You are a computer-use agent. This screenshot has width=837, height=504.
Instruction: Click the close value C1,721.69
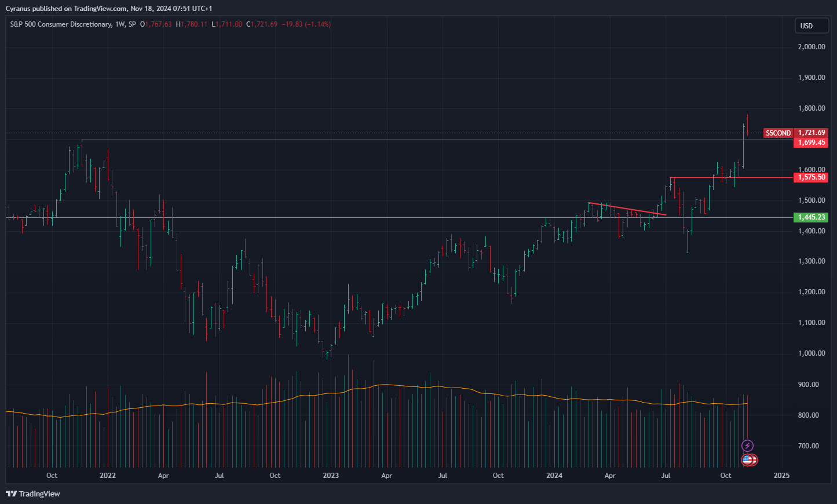point(262,24)
